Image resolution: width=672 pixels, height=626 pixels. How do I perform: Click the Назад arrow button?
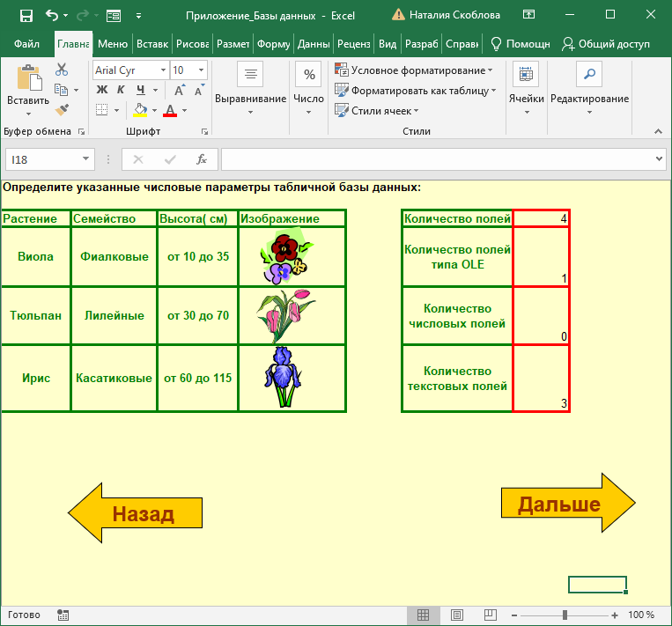point(136,514)
